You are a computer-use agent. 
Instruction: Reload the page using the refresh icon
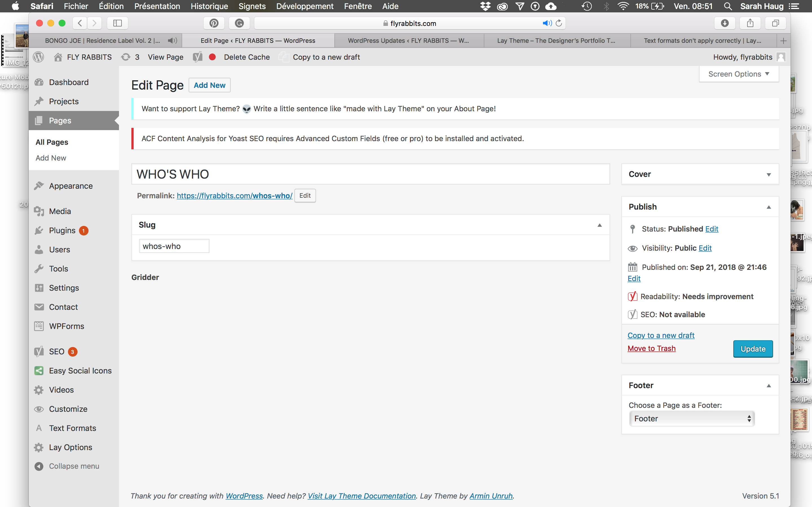click(559, 23)
